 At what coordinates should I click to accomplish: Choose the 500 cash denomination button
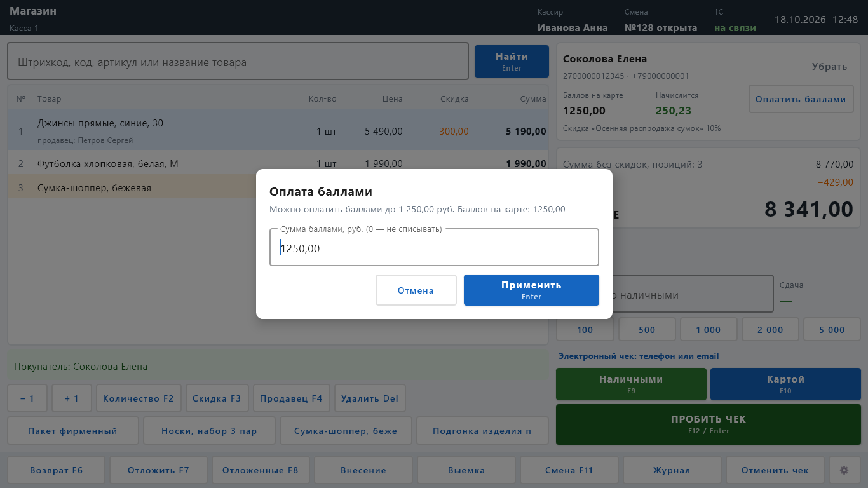coord(647,330)
